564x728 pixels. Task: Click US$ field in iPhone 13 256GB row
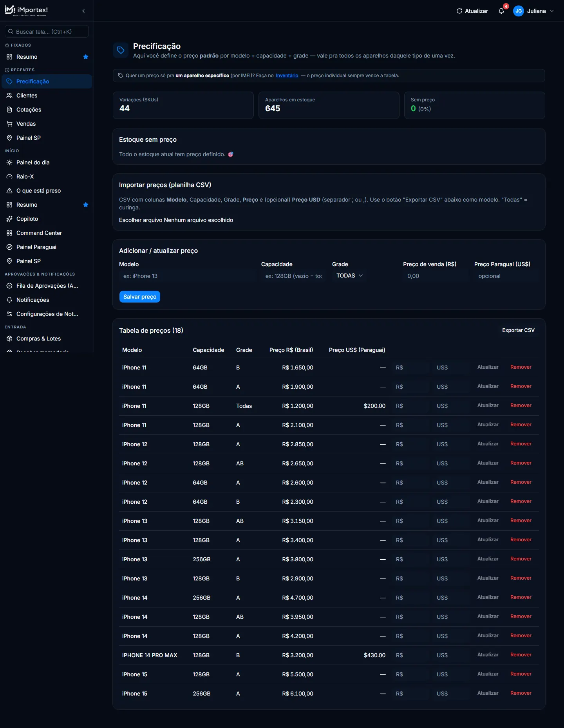(x=451, y=559)
